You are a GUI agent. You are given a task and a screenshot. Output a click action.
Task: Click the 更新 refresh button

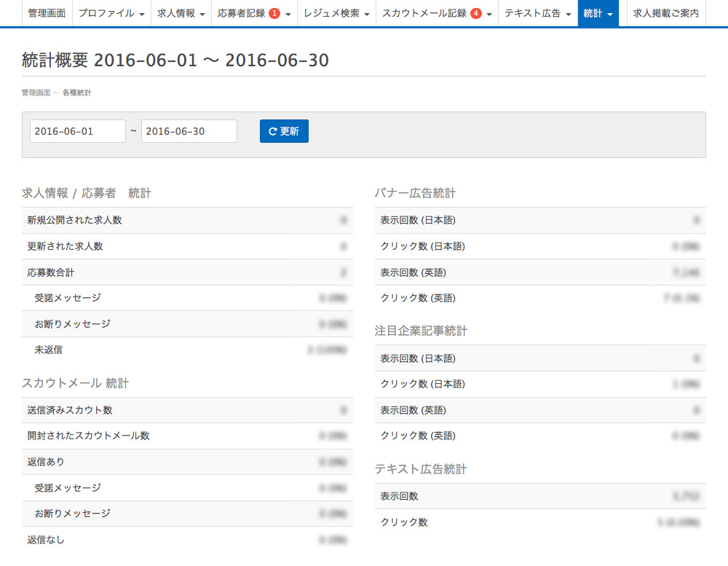click(x=284, y=131)
